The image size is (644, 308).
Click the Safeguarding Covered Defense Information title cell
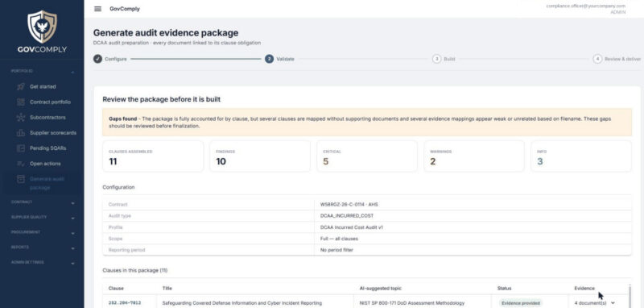242,303
